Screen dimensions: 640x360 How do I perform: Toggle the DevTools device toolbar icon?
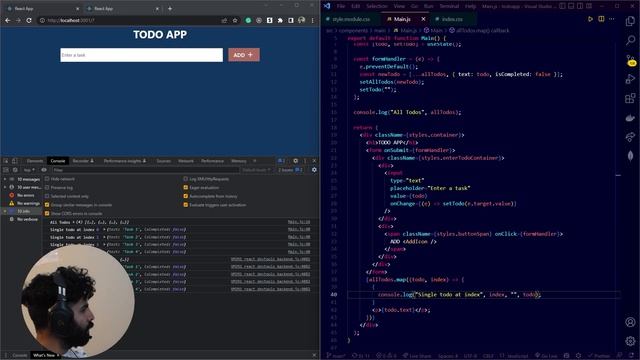15,161
